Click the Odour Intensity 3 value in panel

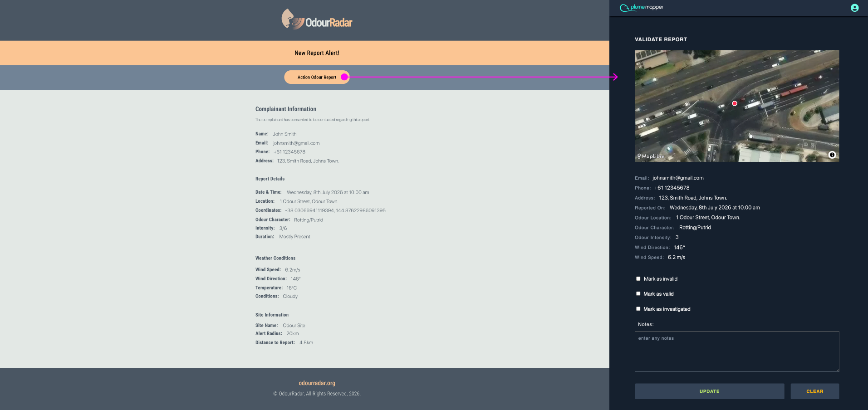(x=677, y=237)
